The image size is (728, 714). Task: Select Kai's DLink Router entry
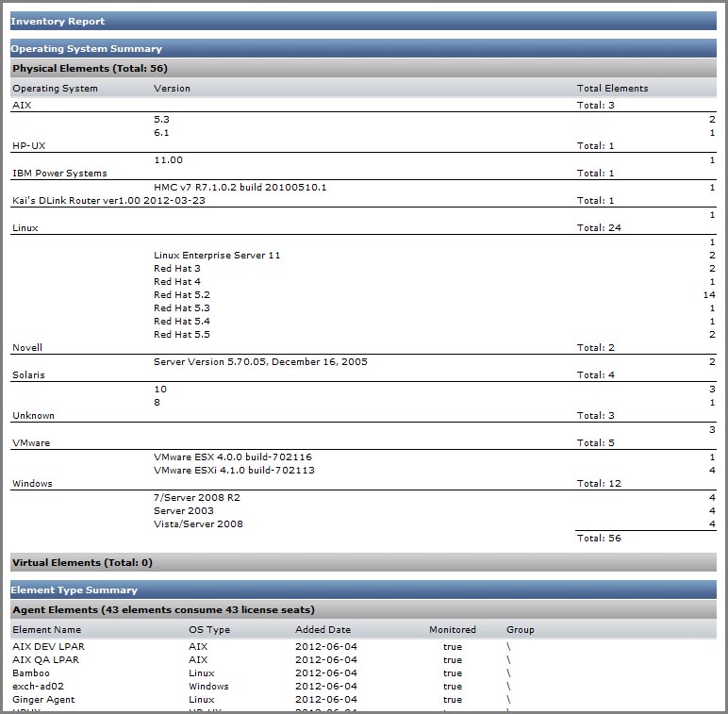(x=108, y=201)
